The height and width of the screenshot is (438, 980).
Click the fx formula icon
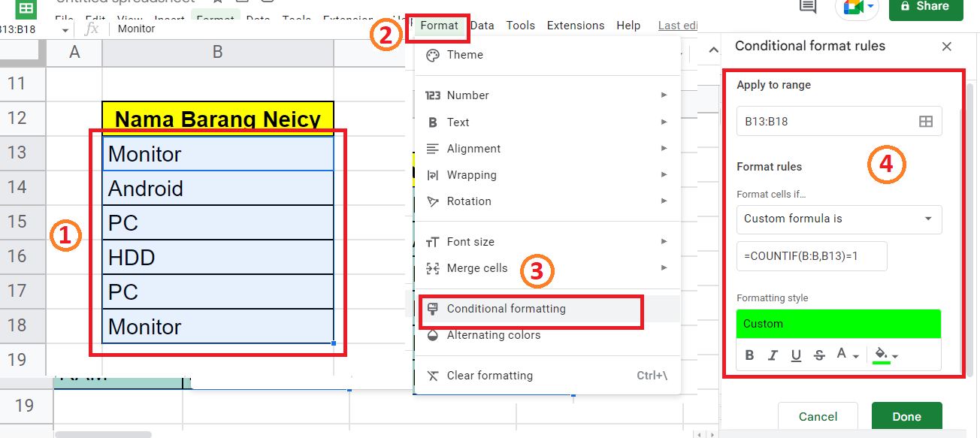[x=92, y=29]
